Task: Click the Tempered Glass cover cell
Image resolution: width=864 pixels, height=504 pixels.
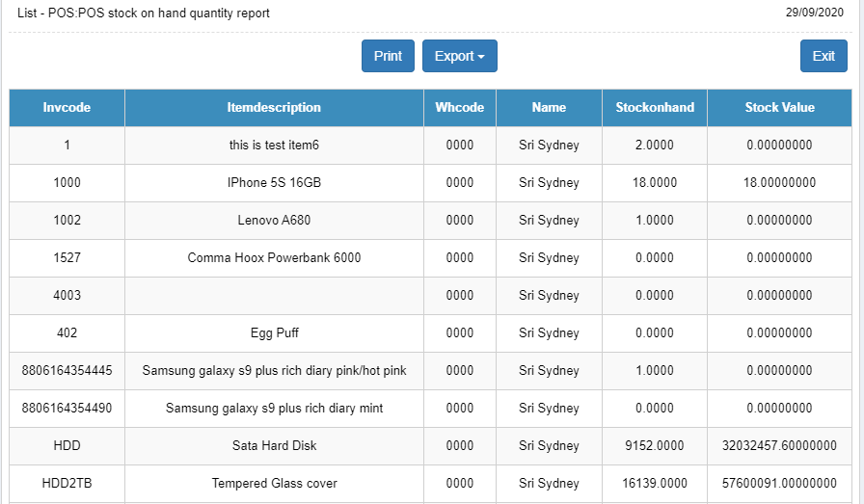Action: (x=274, y=484)
